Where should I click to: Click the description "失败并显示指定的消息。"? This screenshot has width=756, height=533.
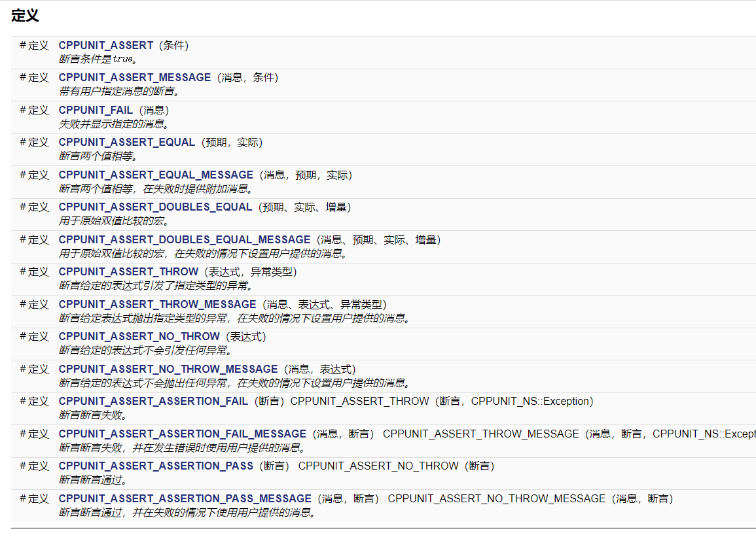pyautogui.click(x=115, y=124)
